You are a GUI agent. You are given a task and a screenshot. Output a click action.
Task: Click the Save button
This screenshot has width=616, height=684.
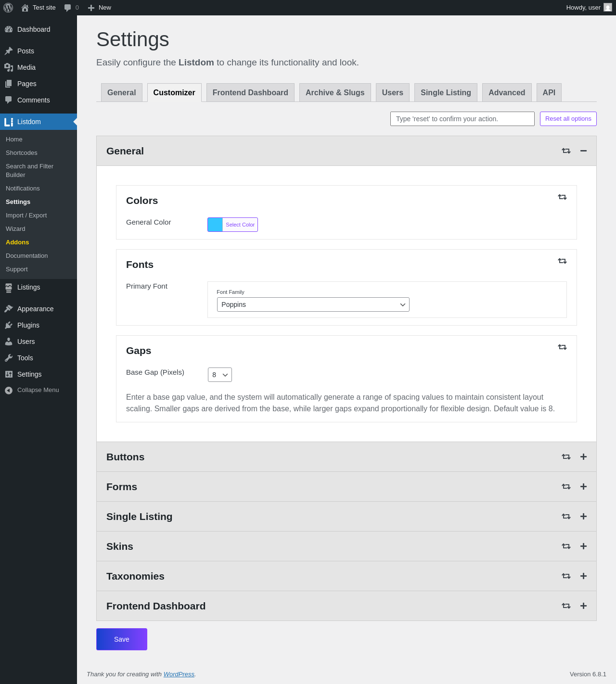[122, 639]
